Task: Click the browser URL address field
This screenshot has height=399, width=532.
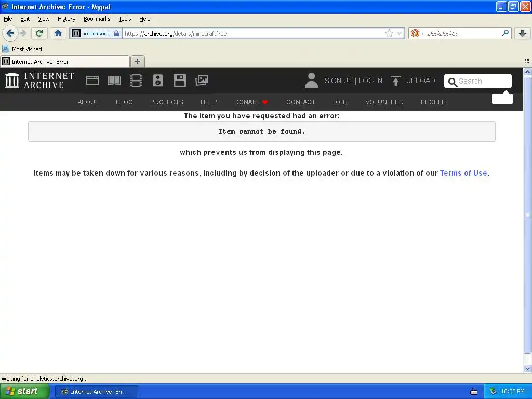Action: 254,33
